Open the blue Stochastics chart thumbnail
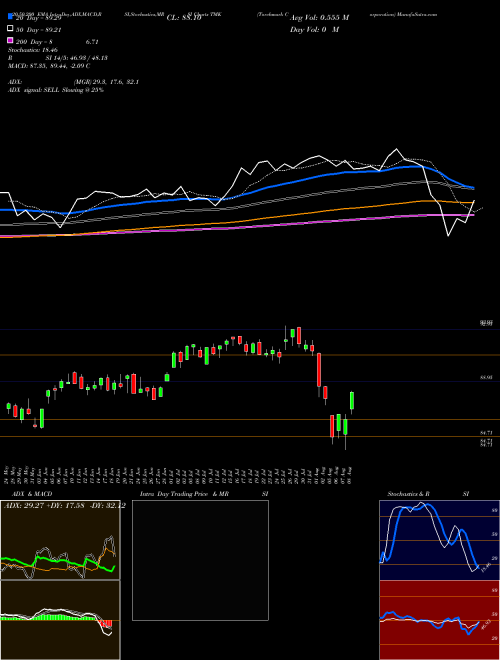Screen dimensions: 500x660 click(x=439, y=540)
